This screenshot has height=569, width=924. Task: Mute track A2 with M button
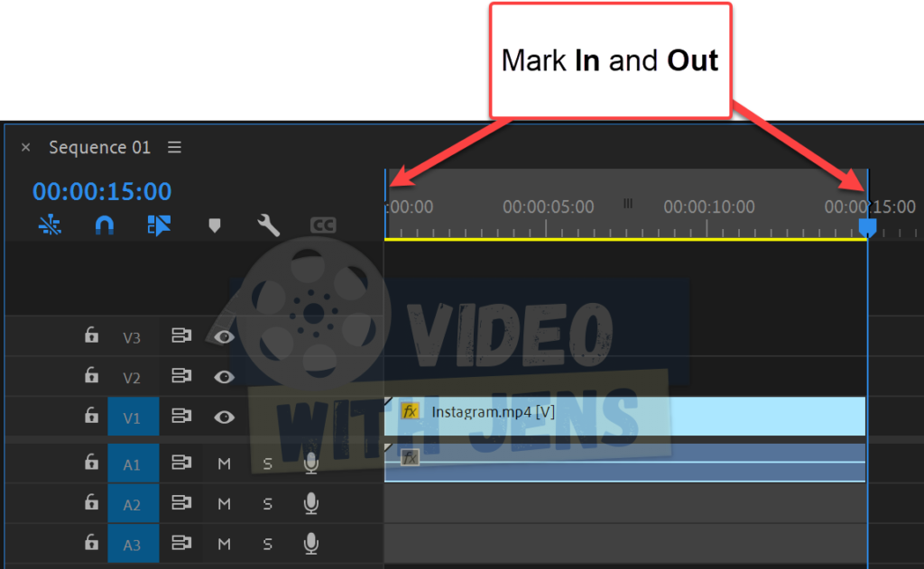224,504
